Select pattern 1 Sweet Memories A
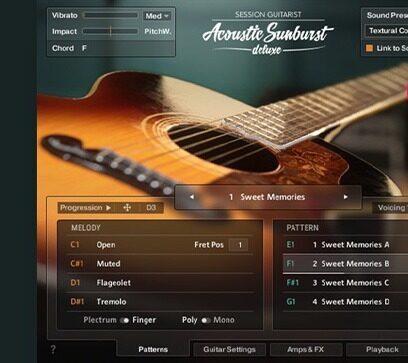Screen dimensions: 408x363 [x=346, y=245]
